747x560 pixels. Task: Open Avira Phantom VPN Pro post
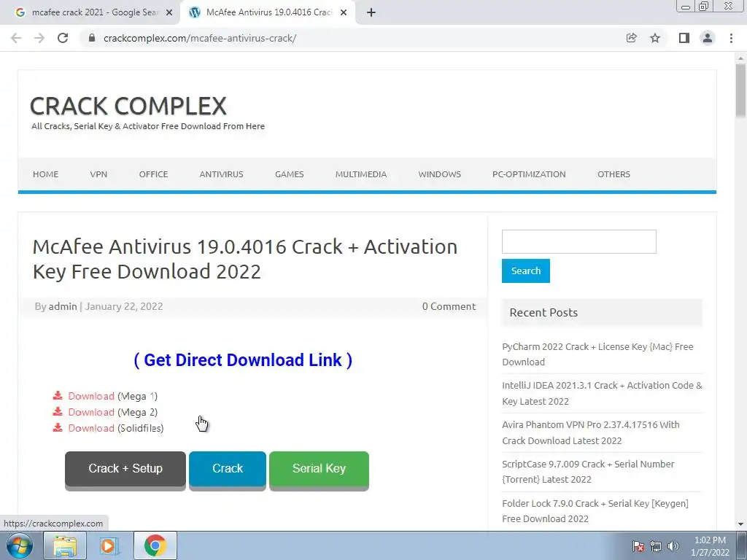point(591,432)
